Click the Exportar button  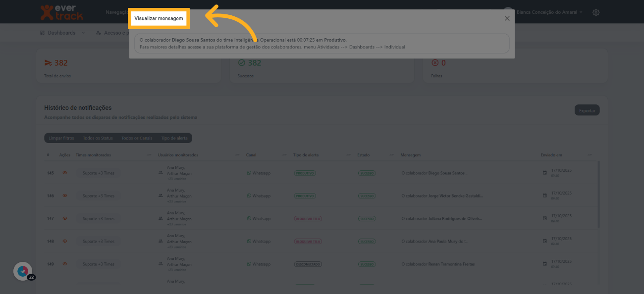tap(587, 110)
